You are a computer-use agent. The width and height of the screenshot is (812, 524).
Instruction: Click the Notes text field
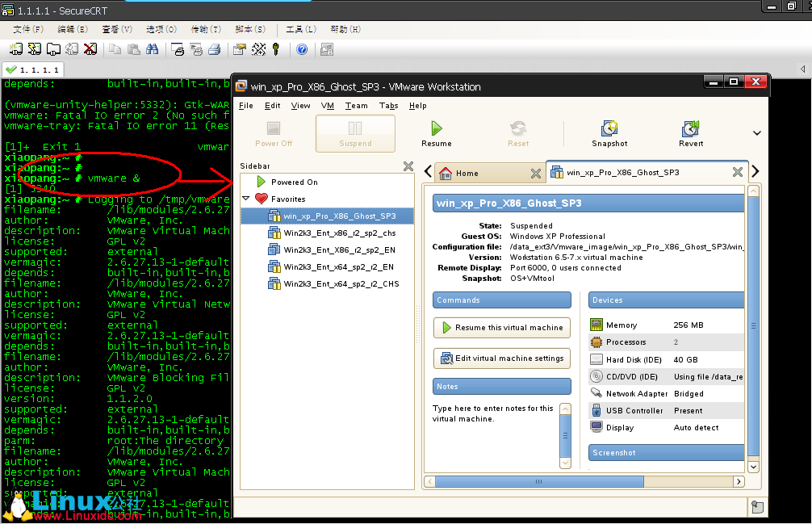pos(496,435)
